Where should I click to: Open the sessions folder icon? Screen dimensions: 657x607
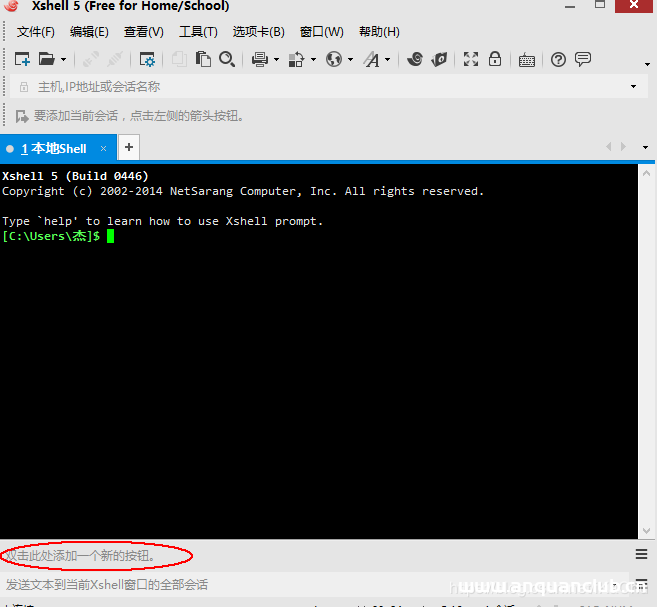(47, 59)
